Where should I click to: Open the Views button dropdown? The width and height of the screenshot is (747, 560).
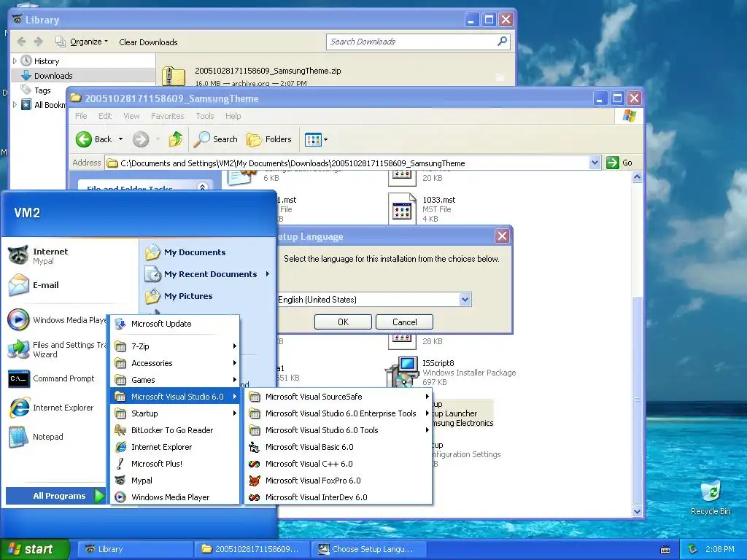pos(325,139)
